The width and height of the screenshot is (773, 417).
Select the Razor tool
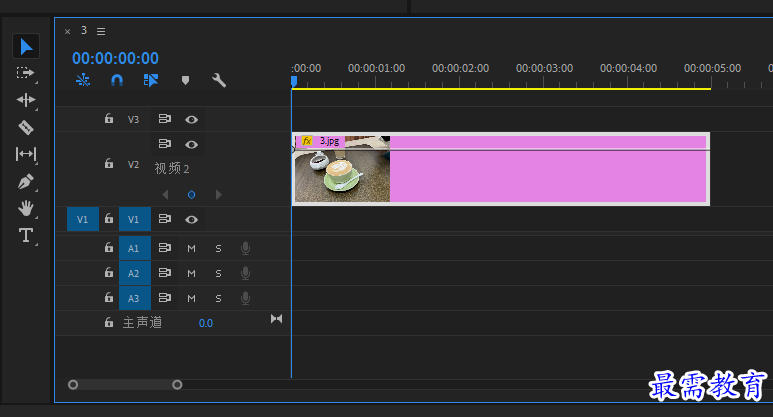pyautogui.click(x=26, y=127)
